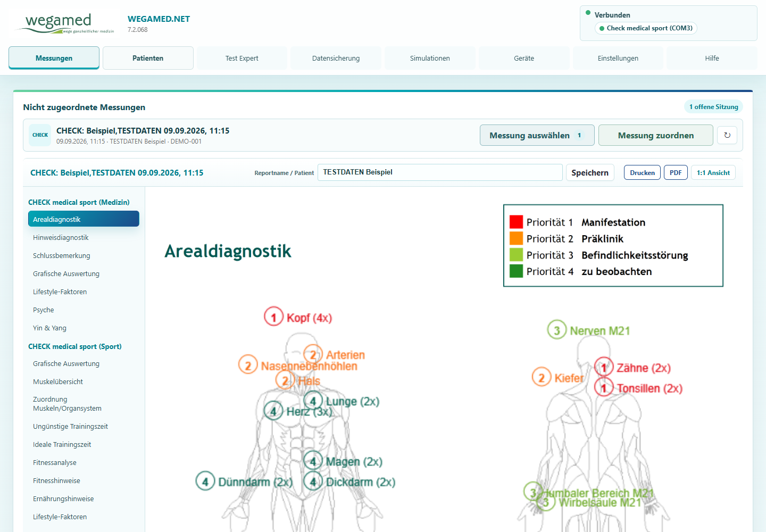Switch to the Patienten tab
Viewport: 766px width, 532px height.
(x=148, y=58)
